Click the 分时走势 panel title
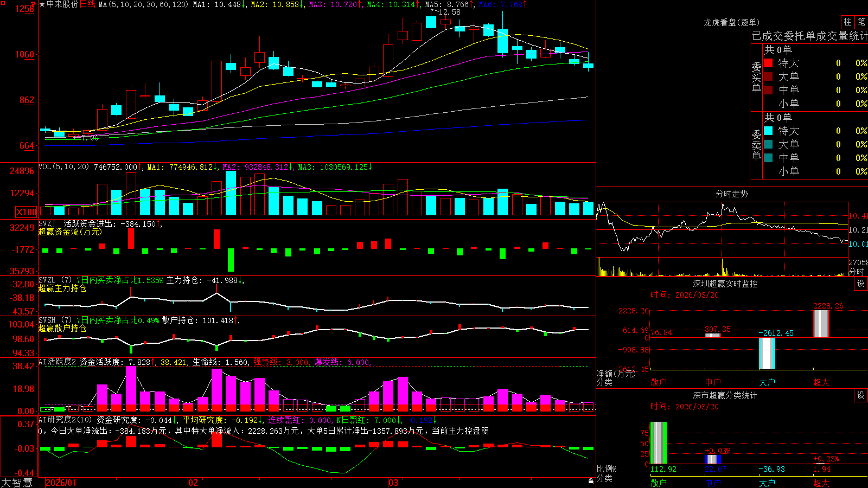Image resolution: width=868 pixels, height=488 pixels. click(x=731, y=194)
